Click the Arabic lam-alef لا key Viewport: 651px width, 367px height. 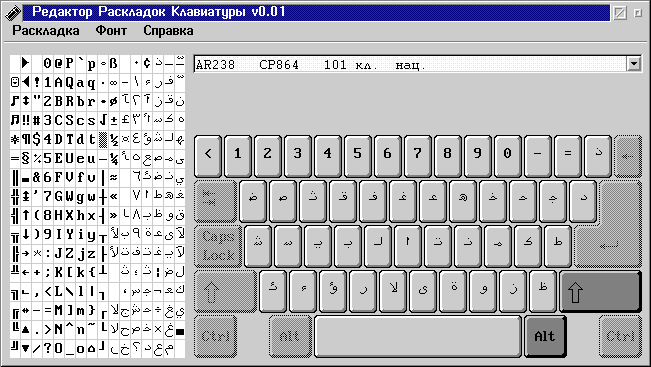click(393, 291)
